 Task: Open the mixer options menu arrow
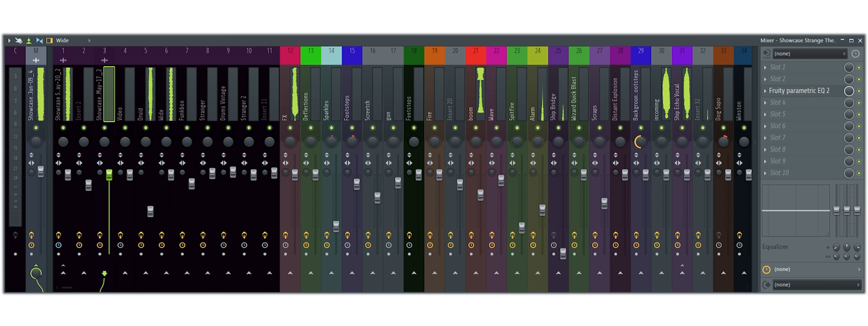(9, 40)
